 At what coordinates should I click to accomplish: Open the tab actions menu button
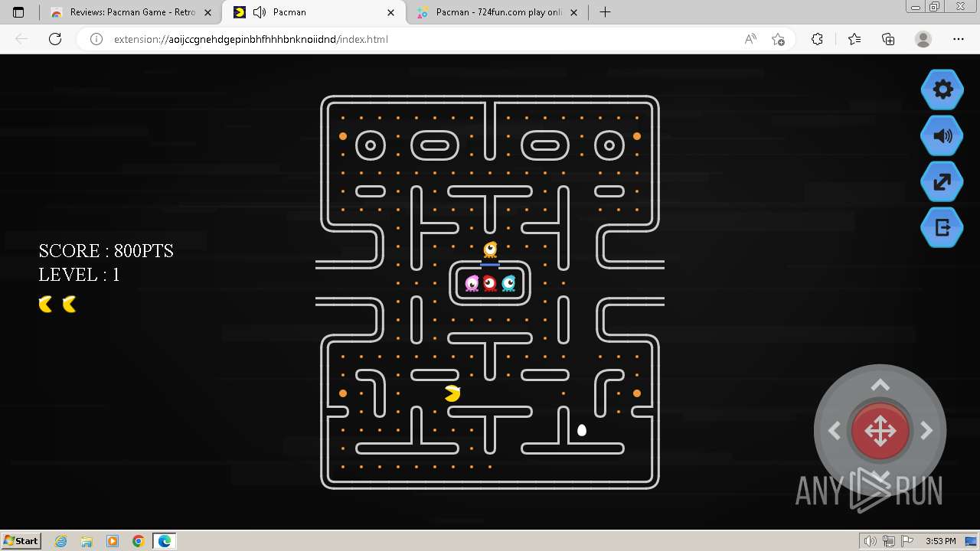18,12
